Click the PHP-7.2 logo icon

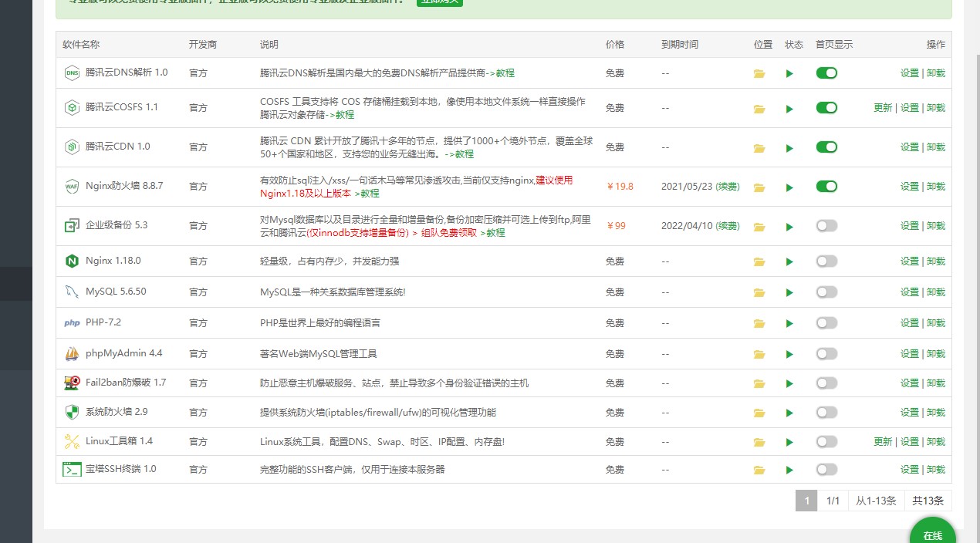[72, 323]
